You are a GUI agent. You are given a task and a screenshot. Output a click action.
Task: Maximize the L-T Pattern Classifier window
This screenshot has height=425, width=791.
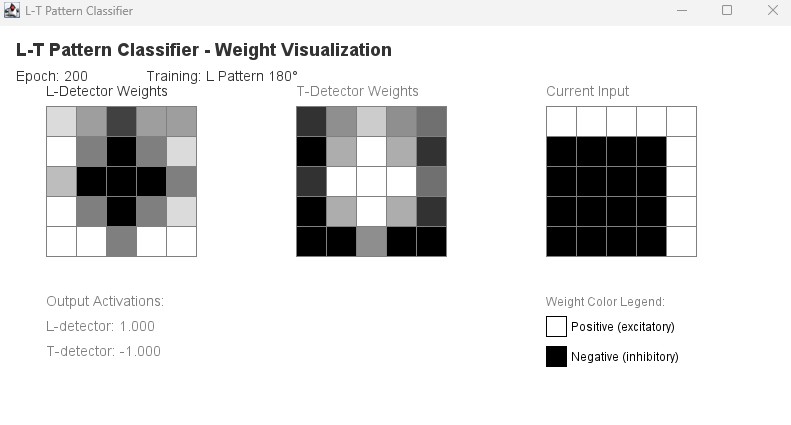tap(727, 11)
